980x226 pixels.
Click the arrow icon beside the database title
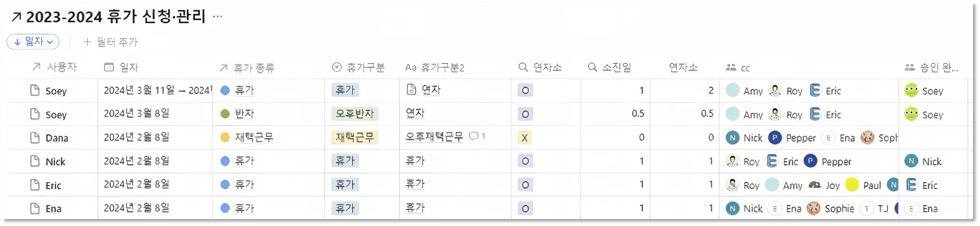[x=17, y=17]
